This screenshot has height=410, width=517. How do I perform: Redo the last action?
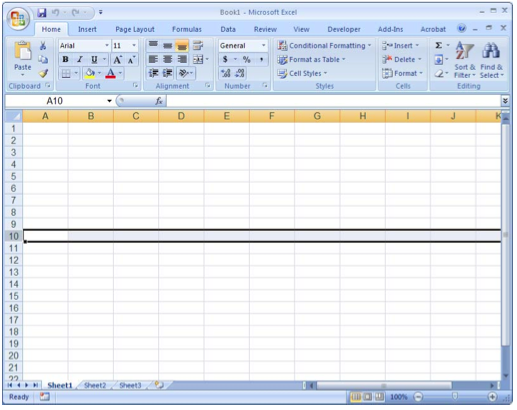click(75, 13)
